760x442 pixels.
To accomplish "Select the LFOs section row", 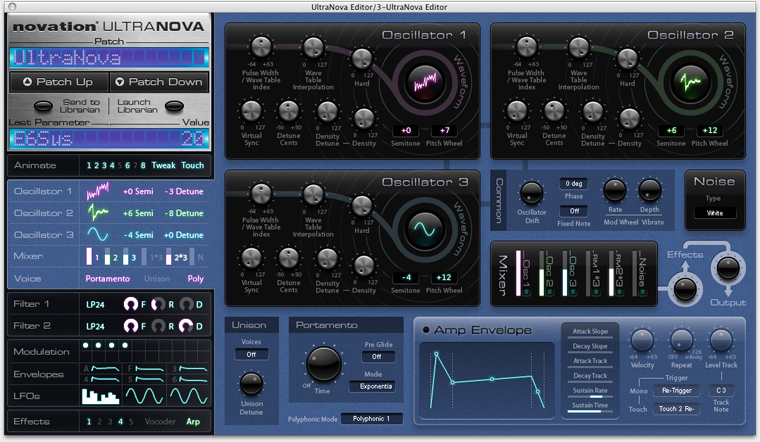I will [x=110, y=396].
